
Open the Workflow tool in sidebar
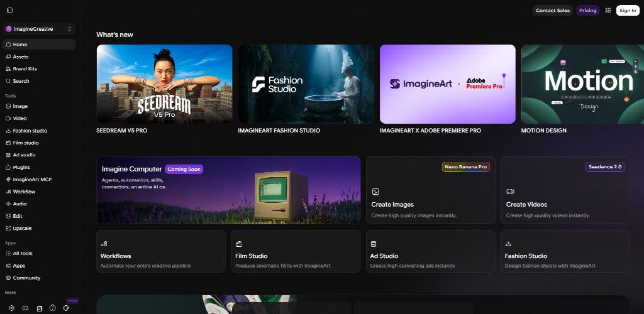tap(38, 192)
